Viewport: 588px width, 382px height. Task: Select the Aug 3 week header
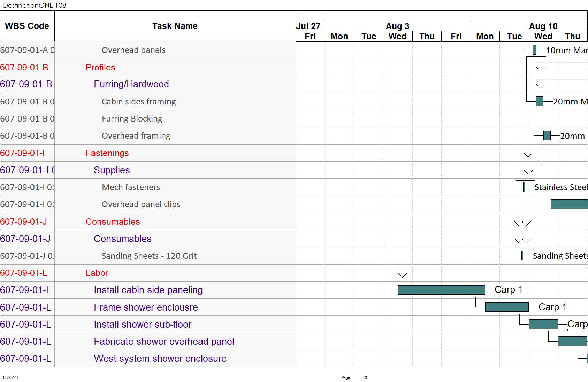(x=398, y=26)
